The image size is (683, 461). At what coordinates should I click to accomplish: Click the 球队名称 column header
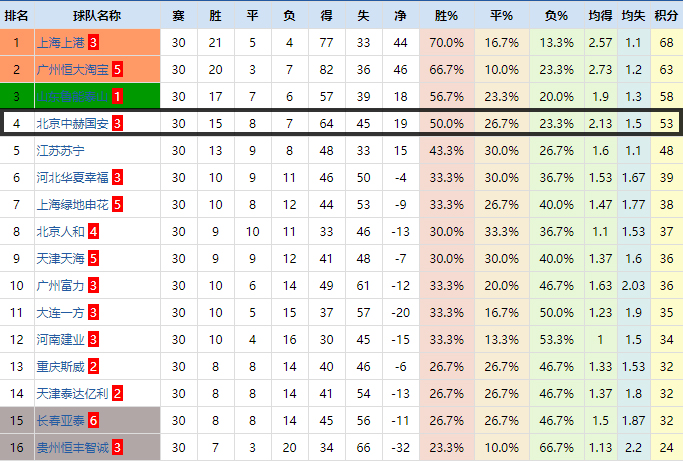pos(97,16)
